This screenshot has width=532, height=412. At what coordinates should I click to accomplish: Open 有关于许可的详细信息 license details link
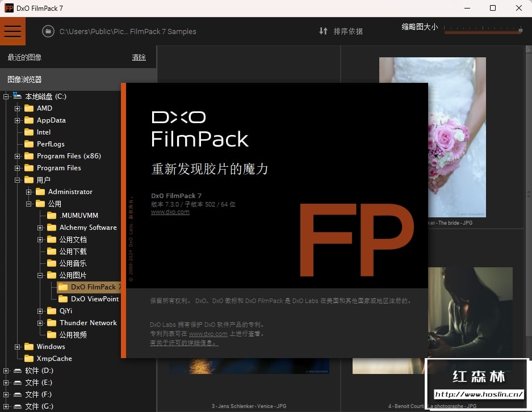point(184,343)
